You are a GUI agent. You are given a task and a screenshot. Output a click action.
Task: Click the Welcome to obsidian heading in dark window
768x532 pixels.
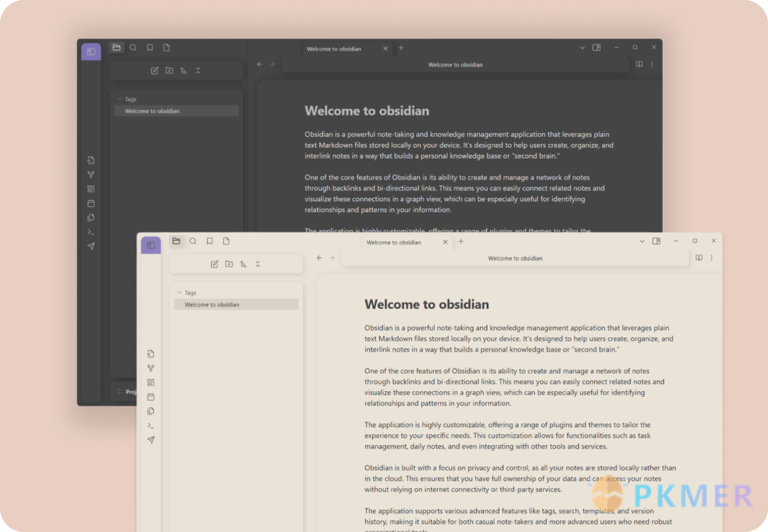pos(367,111)
